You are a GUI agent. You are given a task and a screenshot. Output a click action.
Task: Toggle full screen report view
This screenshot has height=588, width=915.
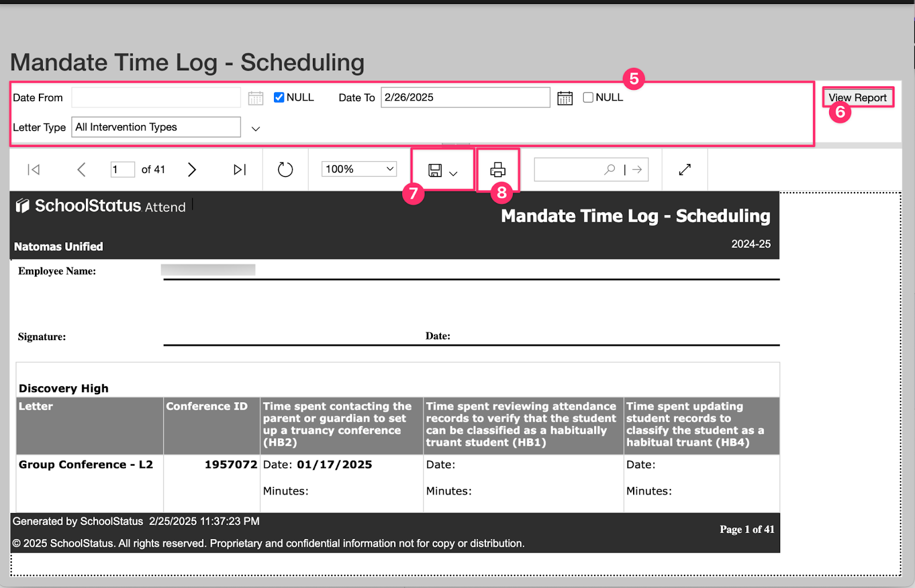(x=685, y=170)
